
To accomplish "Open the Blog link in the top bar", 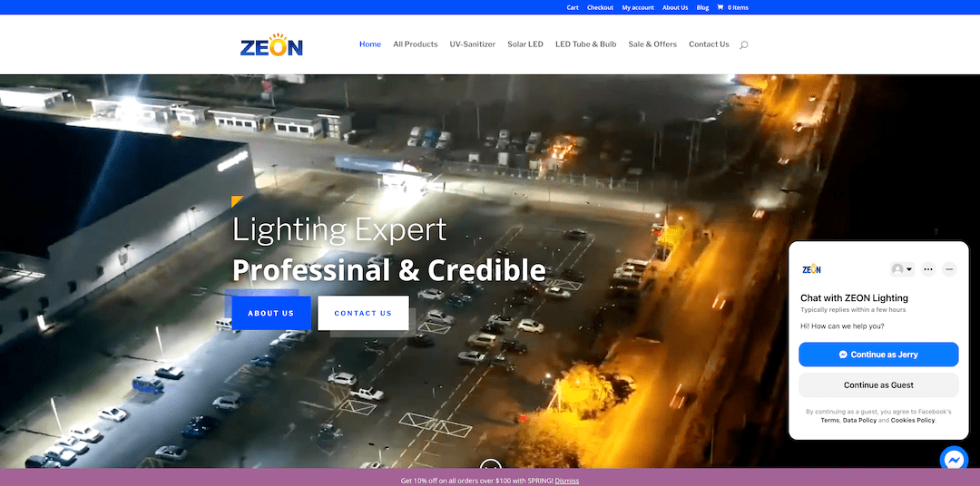I will pos(702,7).
